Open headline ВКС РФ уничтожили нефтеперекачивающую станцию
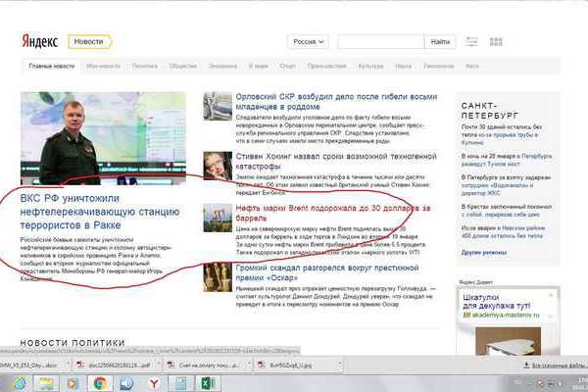The width and height of the screenshot is (588, 392). (100, 212)
